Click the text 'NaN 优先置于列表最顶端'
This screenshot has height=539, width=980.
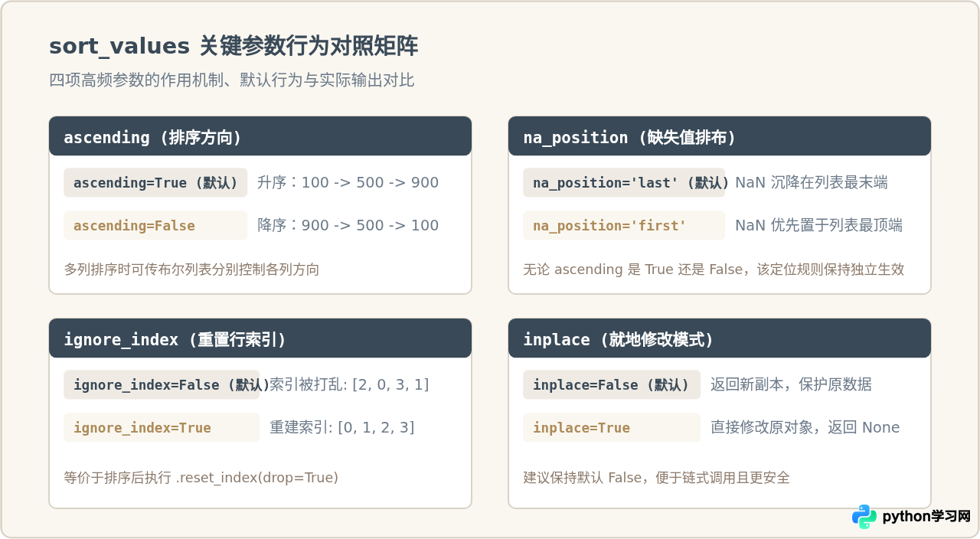click(x=819, y=225)
